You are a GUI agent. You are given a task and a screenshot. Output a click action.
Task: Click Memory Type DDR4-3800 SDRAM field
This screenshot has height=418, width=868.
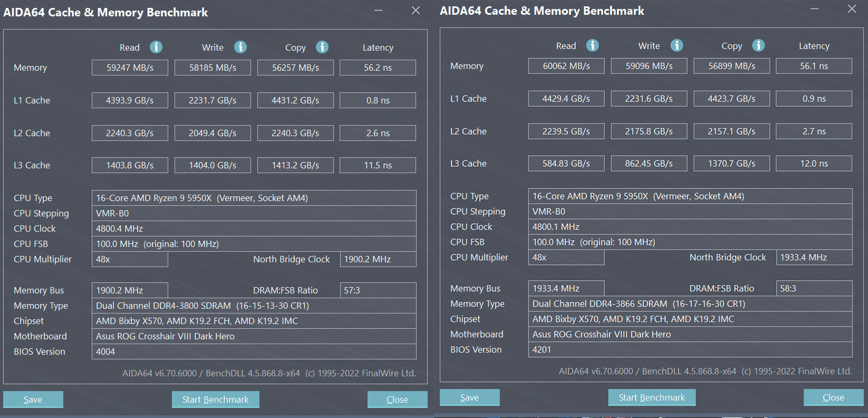tap(254, 306)
